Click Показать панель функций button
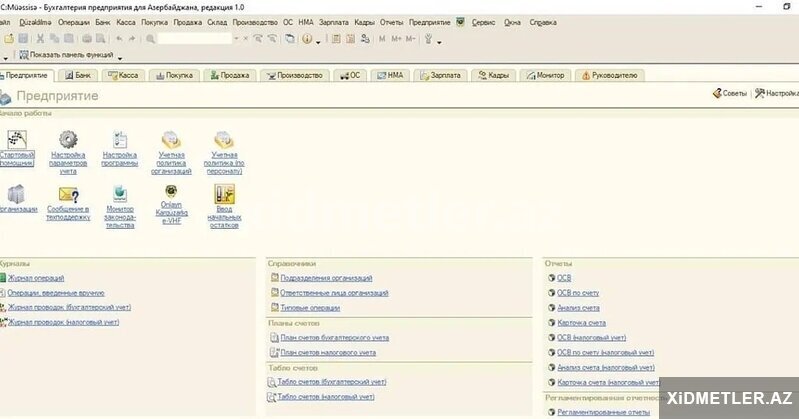Screen dimensions: 799x419 point(66,55)
